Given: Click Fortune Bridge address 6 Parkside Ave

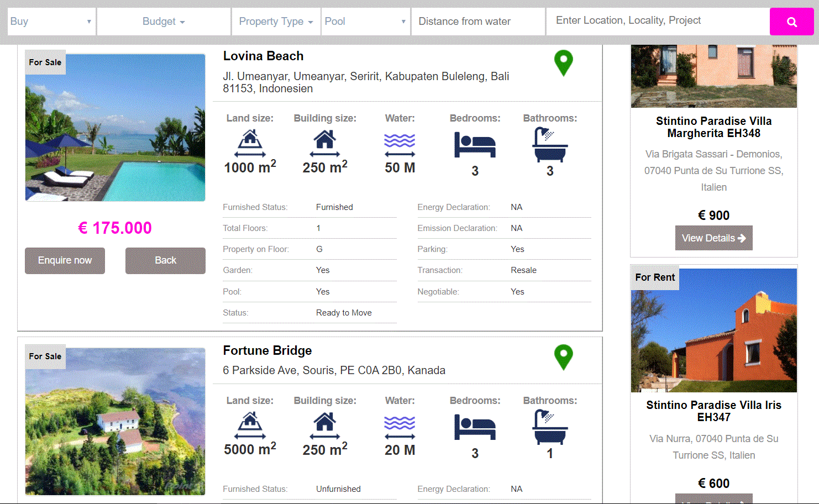Looking at the screenshot, I should pyautogui.click(x=334, y=370).
